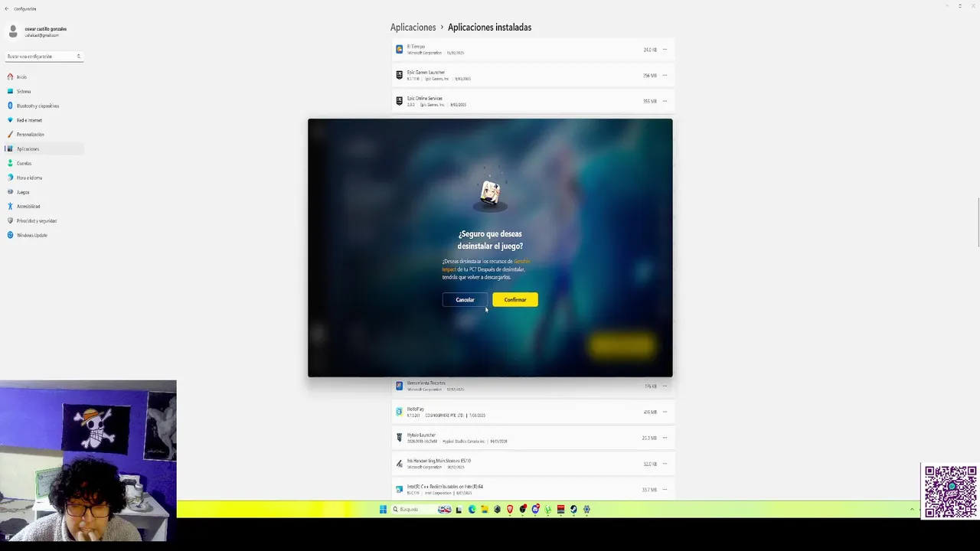Open more options for El Tiempo
Viewport: 980px width, 551px height.
[x=665, y=50]
